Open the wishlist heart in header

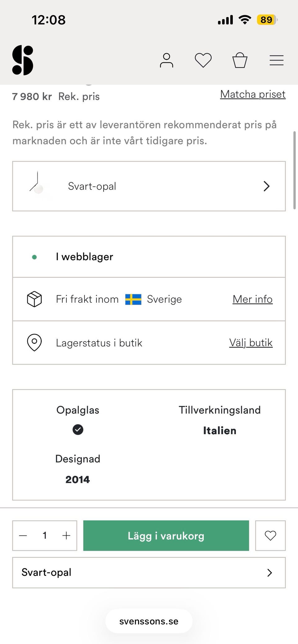click(x=203, y=60)
